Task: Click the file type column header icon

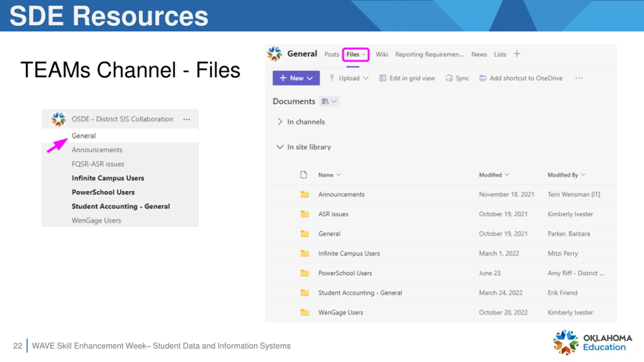Action: (304, 175)
